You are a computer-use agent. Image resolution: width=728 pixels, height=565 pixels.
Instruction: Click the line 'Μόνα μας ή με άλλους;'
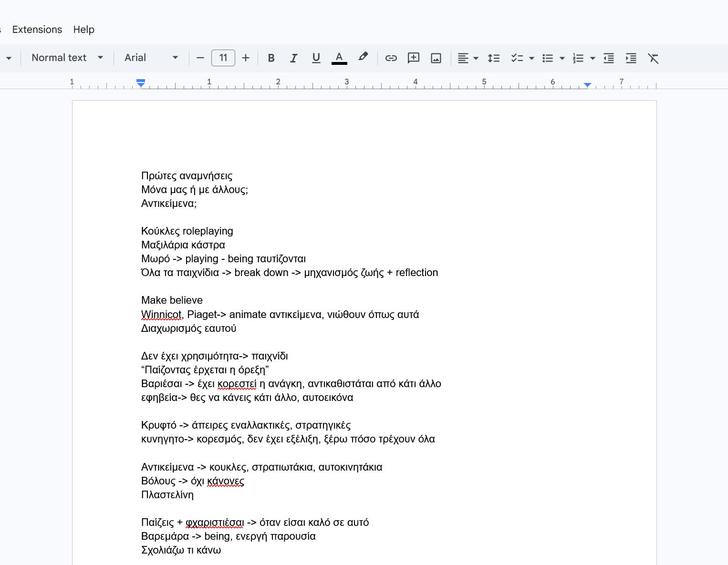(x=195, y=190)
